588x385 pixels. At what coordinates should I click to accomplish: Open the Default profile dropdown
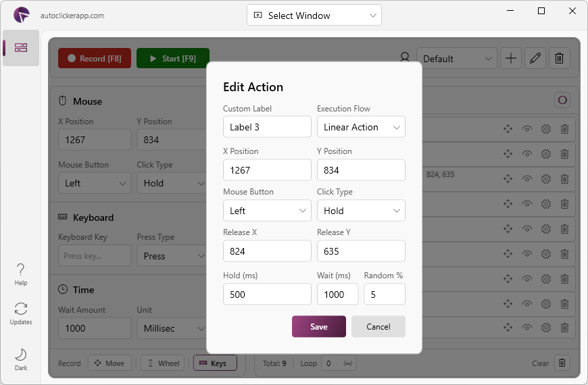tap(457, 59)
